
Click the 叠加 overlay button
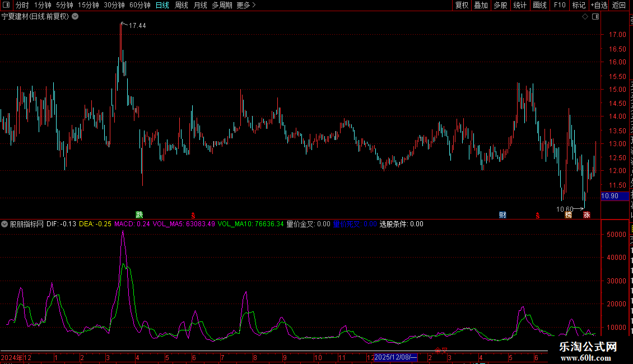(x=481, y=5)
